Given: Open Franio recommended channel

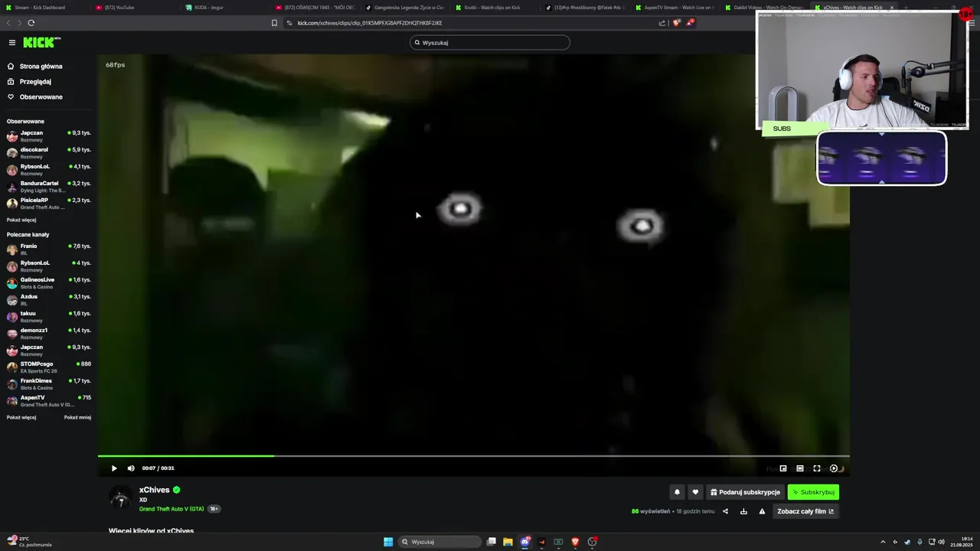Looking at the screenshot, I should [x=49, y=249].
